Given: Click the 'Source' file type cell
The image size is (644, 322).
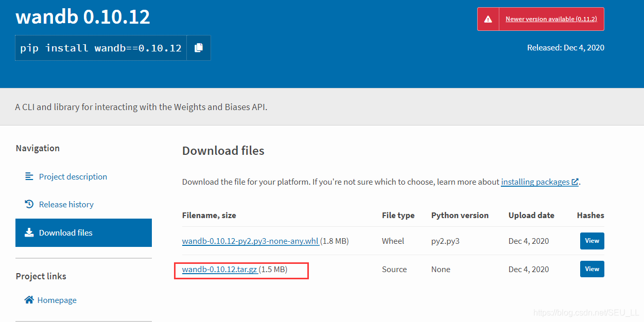Looking at the screenshot, I should [394, 269].
